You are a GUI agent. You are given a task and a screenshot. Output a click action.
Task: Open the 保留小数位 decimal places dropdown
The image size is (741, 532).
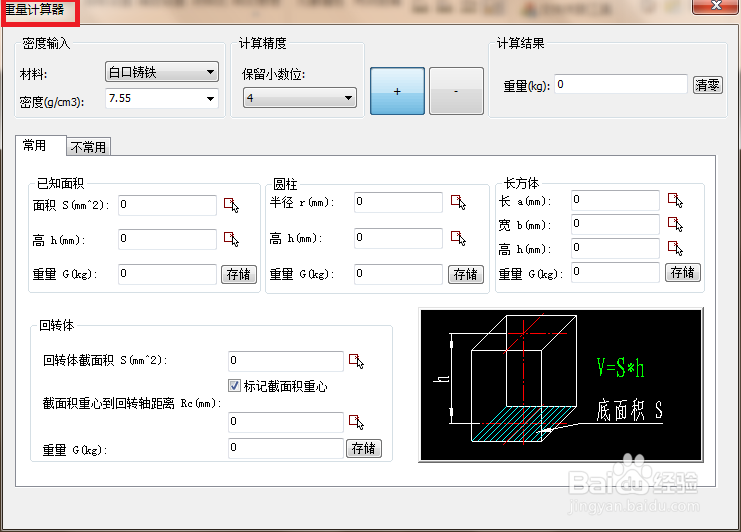[300, 98]
